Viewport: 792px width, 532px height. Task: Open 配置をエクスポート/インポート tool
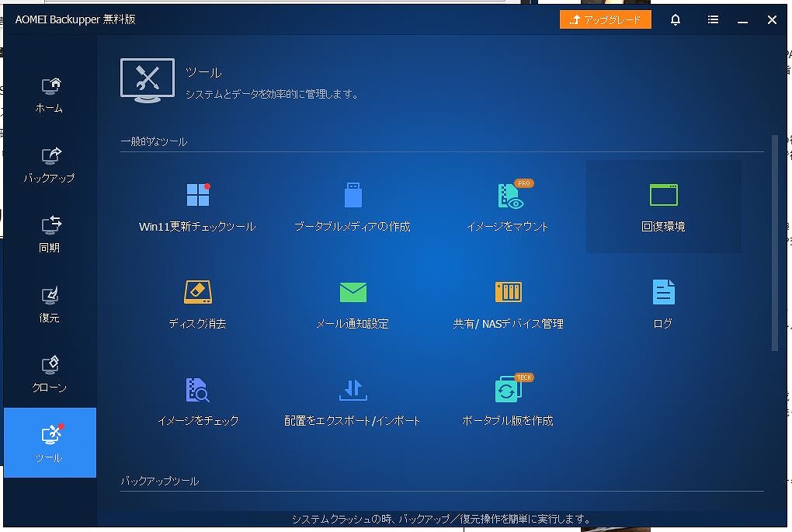click(353, 402)
